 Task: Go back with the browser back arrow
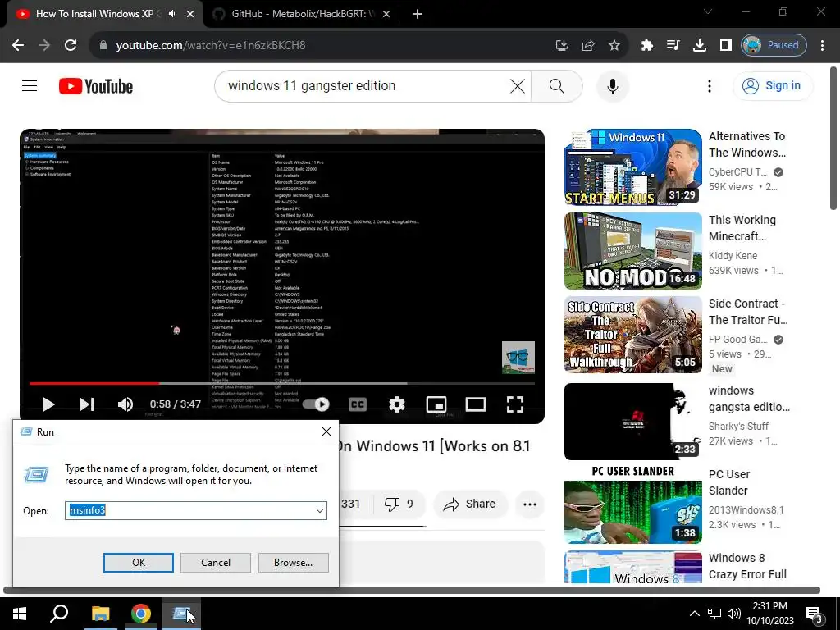18,45
